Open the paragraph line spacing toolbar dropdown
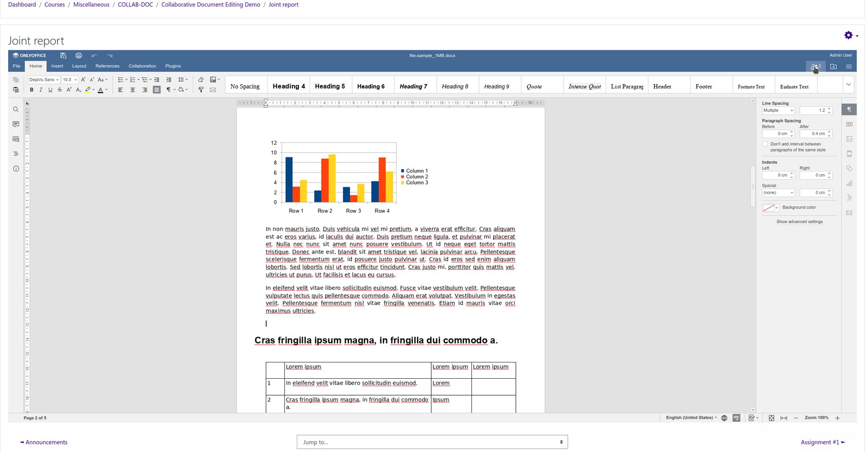 pyautogui.click(x=183, y=80)
